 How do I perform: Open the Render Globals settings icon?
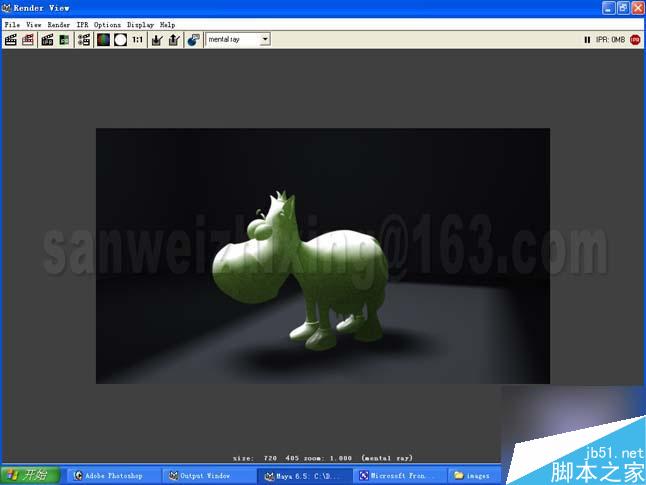point(84,40)
